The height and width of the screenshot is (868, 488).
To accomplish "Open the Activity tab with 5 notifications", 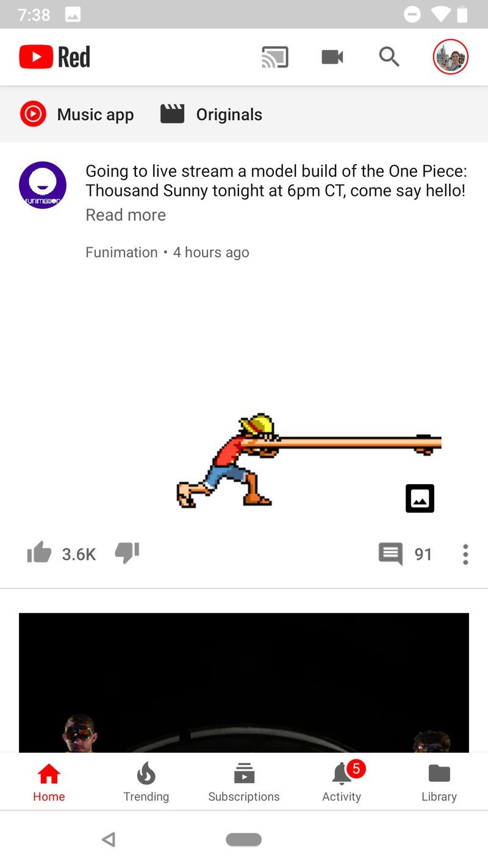I will pos(342,782).
